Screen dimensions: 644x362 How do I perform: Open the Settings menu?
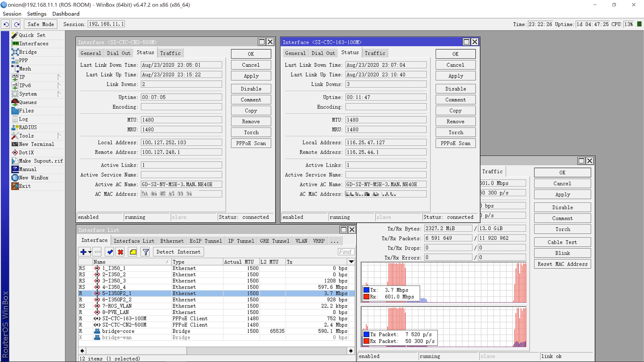tap(36, 14)
